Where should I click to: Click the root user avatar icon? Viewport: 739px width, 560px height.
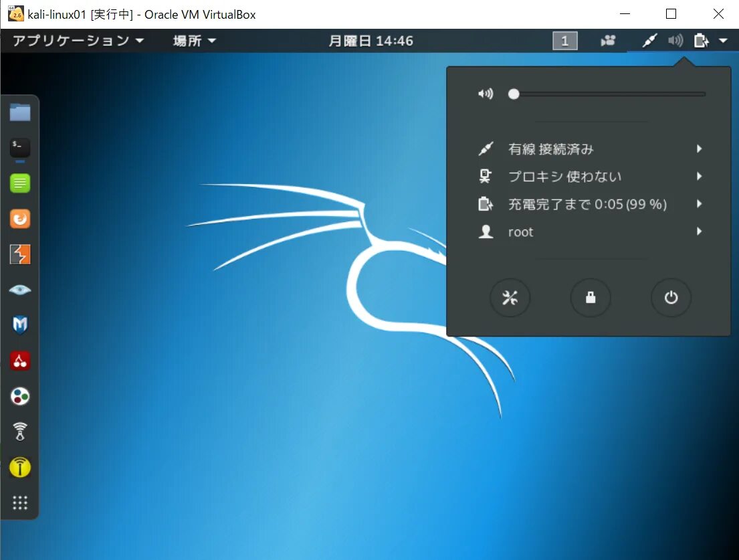click(x=486, y=231)
